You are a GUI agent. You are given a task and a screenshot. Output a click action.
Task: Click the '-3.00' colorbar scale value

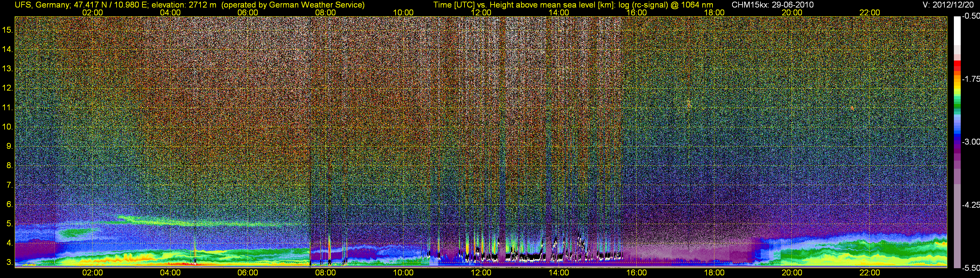pyautogui.click(x=971, y=142)
